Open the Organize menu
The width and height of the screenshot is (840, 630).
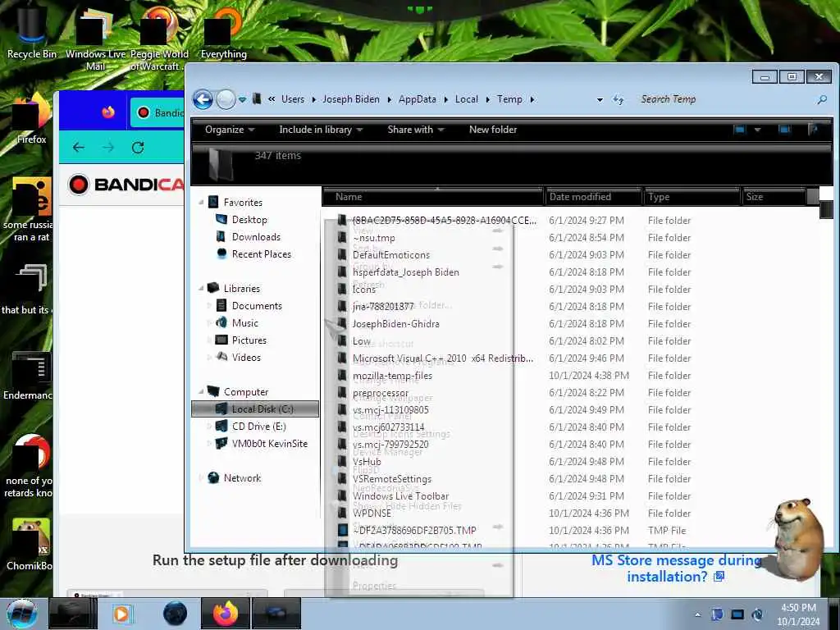point(230,130)
